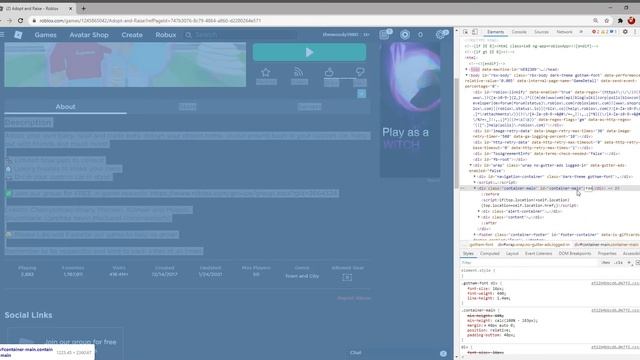Open the Robux nav link
Screen dimensions: 640x360
[x=166, y=35]
